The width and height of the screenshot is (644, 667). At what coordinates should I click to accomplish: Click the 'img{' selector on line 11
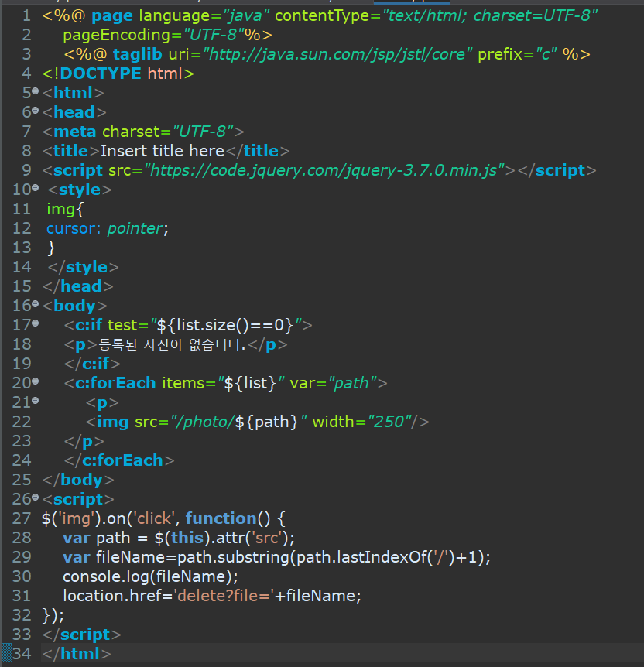point(66,209)
